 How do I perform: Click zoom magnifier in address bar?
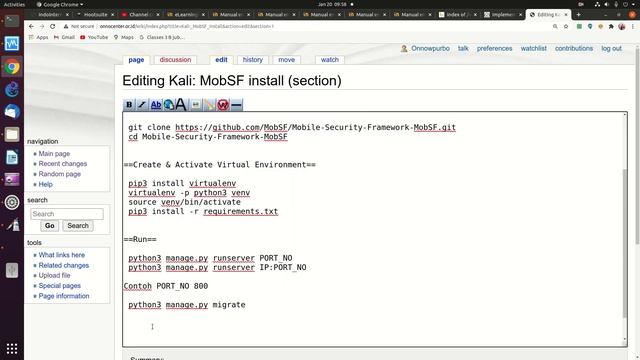[555, 26]
